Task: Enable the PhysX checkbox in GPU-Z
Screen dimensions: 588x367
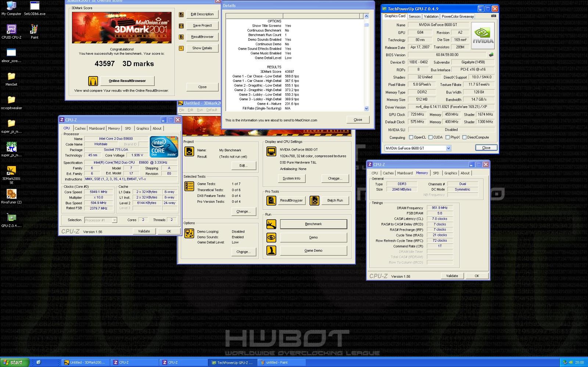Action: tap(447, 137)
